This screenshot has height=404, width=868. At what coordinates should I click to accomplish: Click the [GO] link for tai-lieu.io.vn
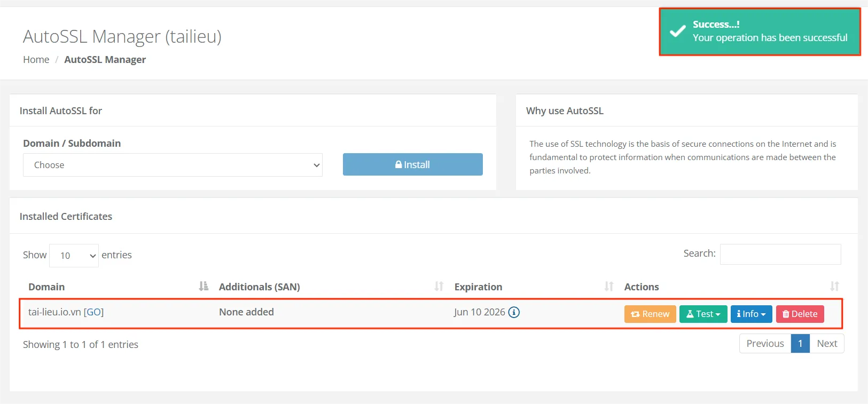coord(93,312)
